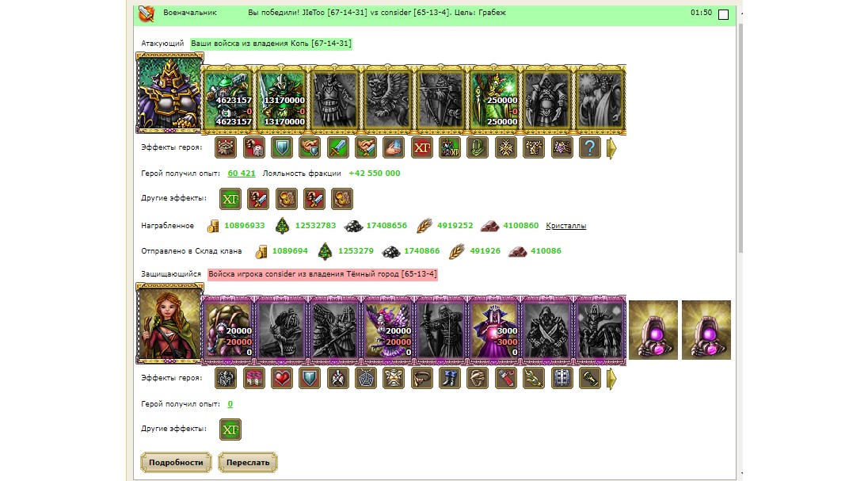Click the green XP icon under defender's other effects
This screenshot has width=868, height=481.
[x=230, y=429]
